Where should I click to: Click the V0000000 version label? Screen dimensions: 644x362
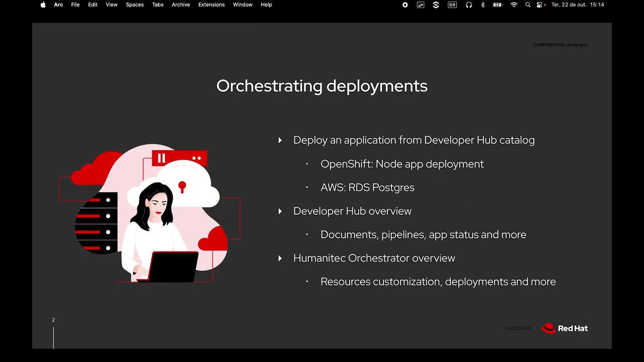(x=518, y=328)
